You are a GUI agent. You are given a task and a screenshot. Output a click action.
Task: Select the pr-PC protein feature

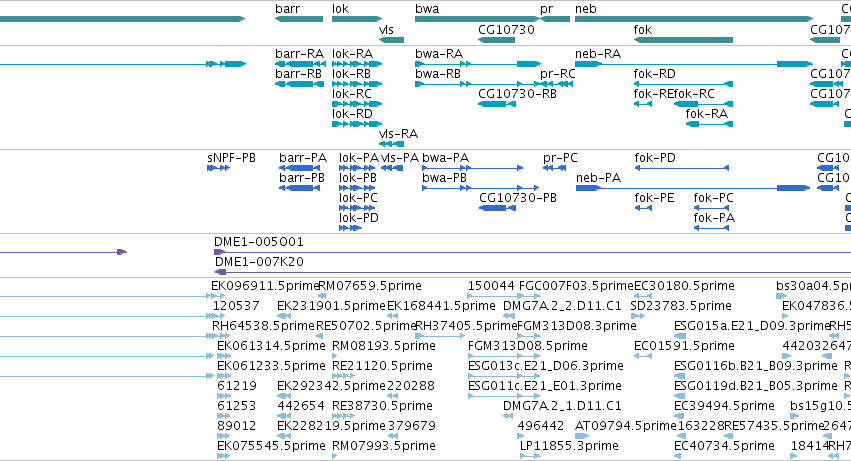555,168
